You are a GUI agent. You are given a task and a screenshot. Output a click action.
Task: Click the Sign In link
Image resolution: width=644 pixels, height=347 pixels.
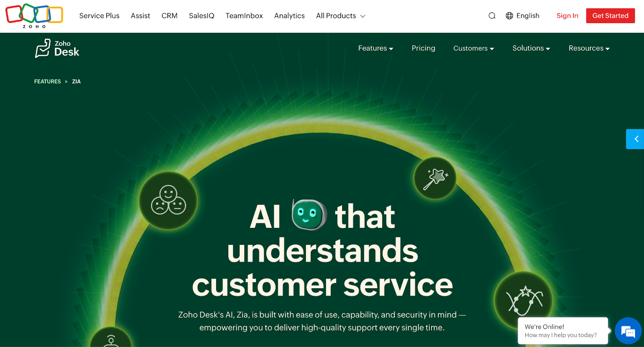click(567, 16)
